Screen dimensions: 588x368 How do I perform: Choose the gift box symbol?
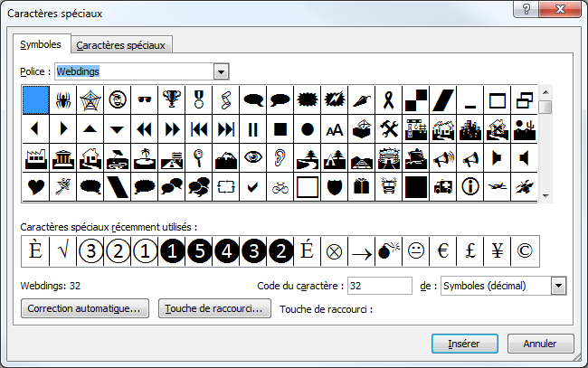362,186
